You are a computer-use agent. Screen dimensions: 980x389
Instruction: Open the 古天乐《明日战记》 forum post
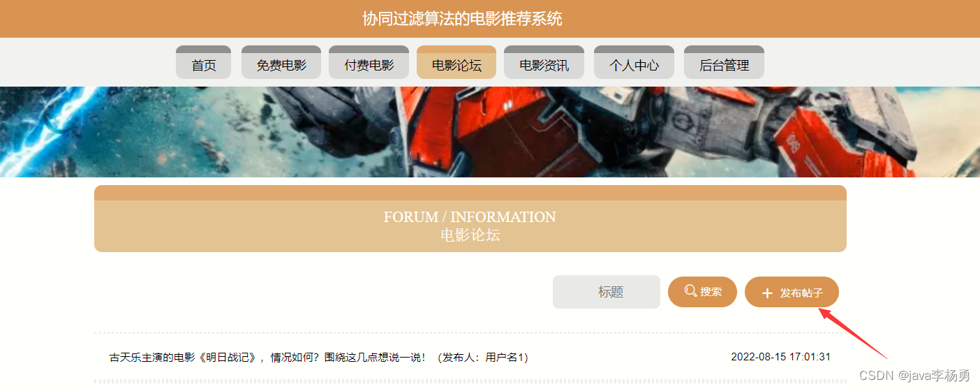[x=267, y=357]
